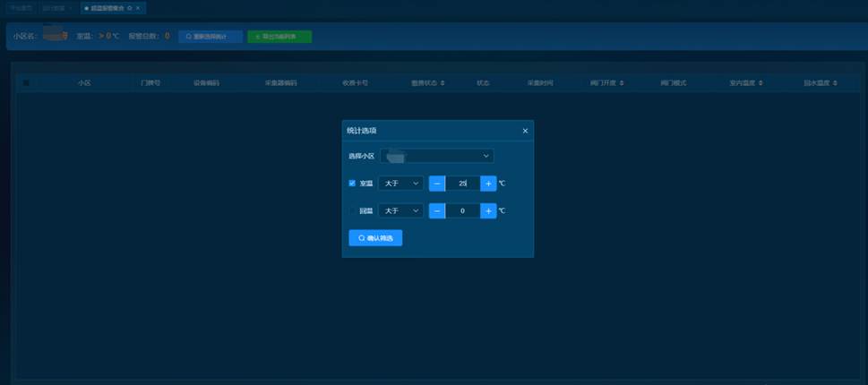Open 回温 comparison dropdown showing 大于
Screen dimensions: 868x385
400,211
